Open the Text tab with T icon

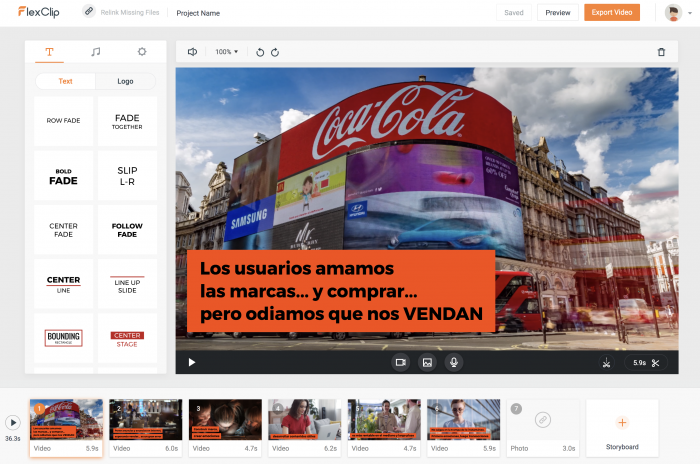point(50,52)
